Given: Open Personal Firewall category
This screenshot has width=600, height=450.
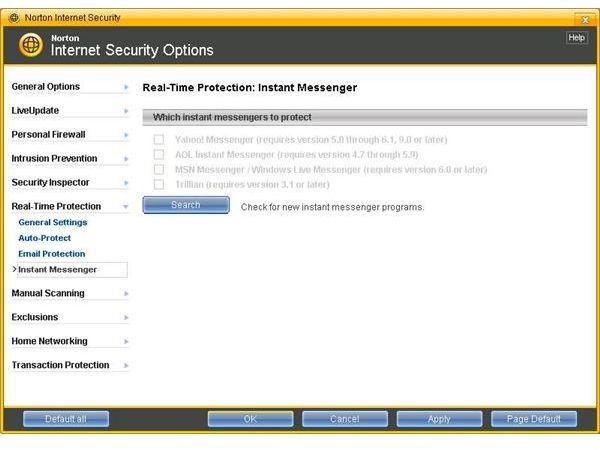Looking at the screenshot, I should pyautogui.click(x=48, y=135).
